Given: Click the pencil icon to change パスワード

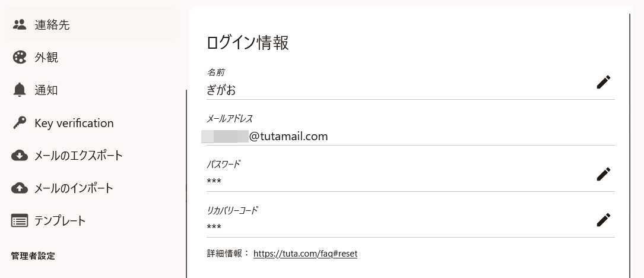Looking at the screenshot, I should (603, 174).
